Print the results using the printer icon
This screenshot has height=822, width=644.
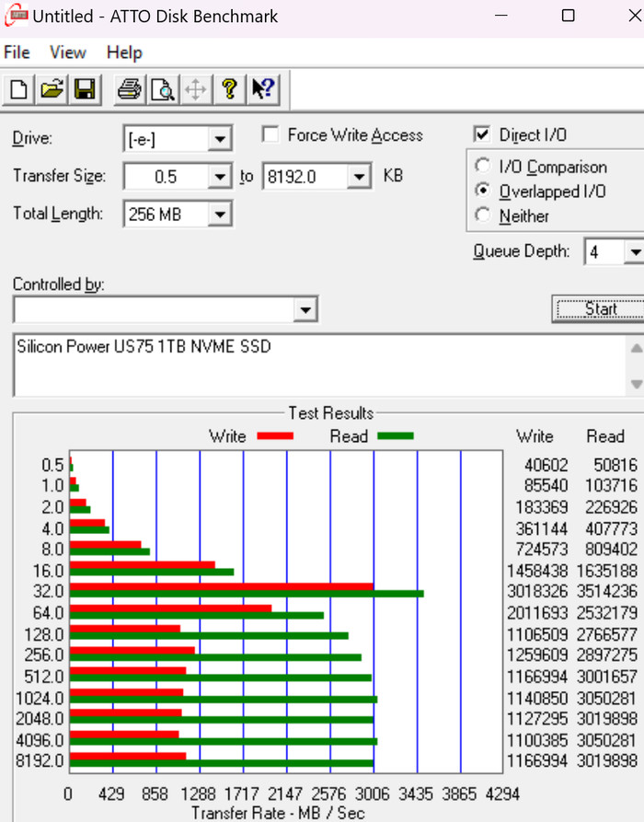(x=130, y=89)
